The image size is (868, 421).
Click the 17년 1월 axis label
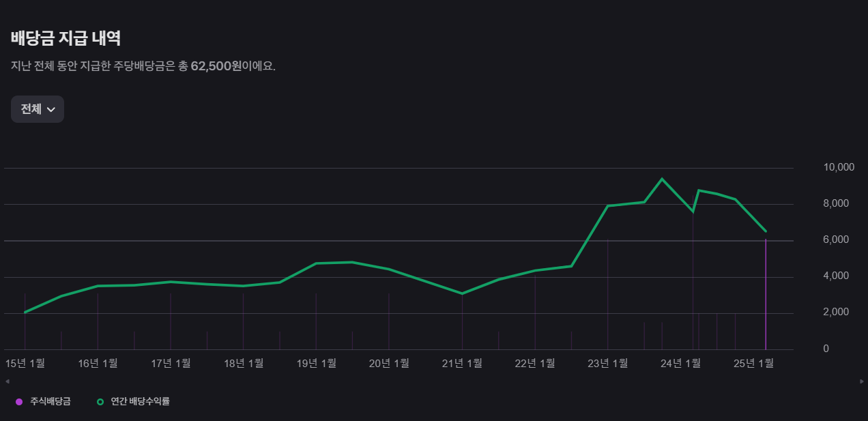[171, 364]
